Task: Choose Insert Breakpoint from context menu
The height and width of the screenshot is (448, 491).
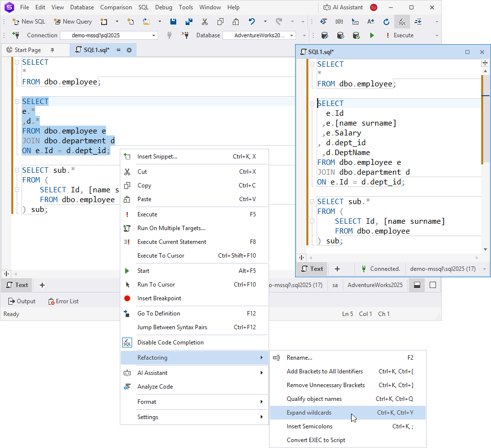Action: 194,298
